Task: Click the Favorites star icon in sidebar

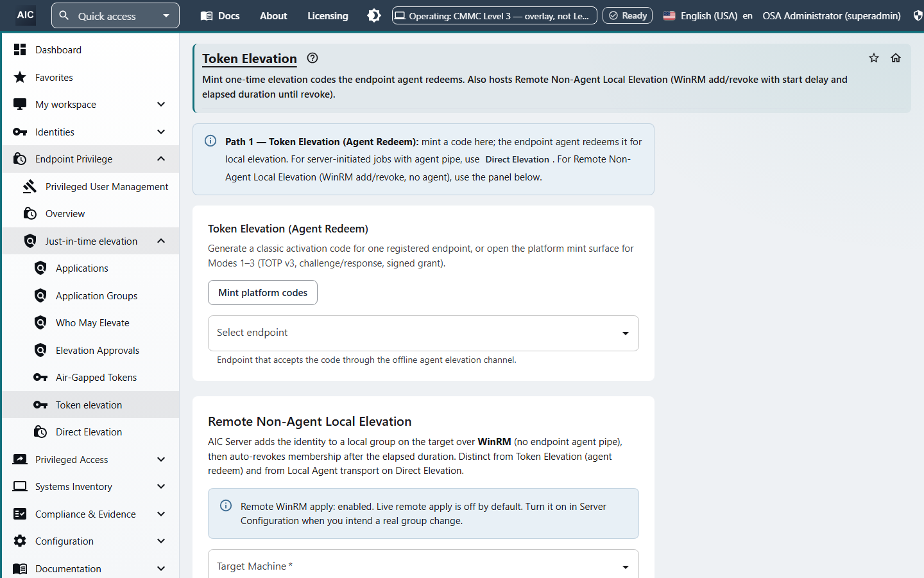Action: [x=20, y=77]
